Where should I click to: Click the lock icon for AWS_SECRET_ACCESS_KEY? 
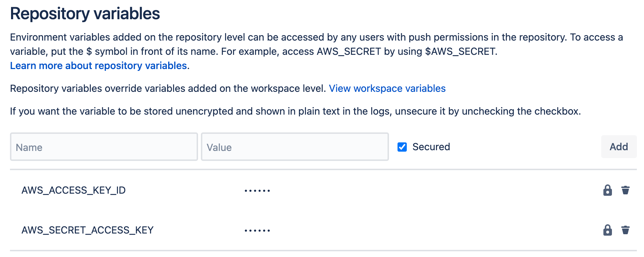(x=607, y=230)
